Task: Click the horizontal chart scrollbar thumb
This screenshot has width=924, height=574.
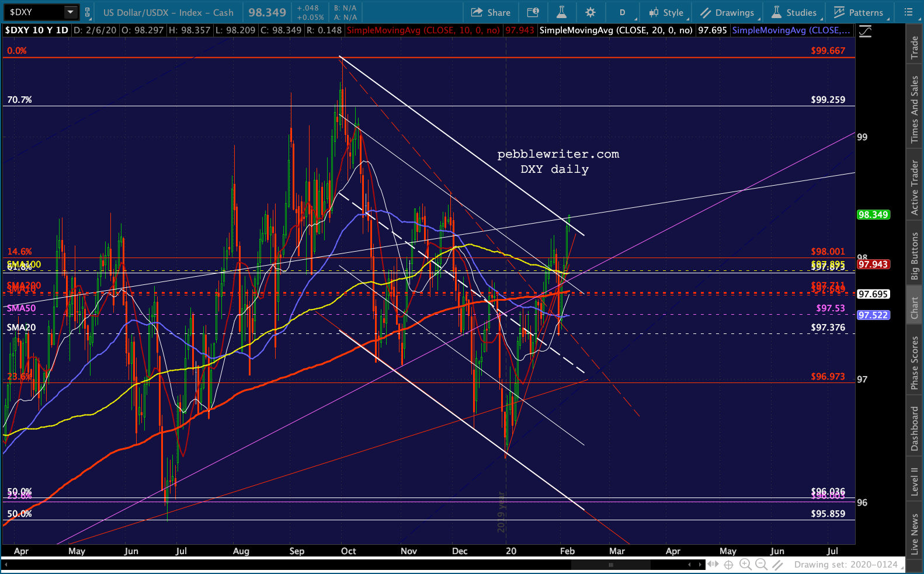Action: click(x=611, y=565)
